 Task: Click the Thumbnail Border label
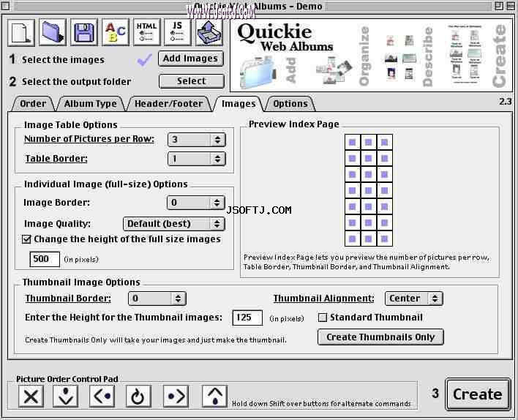point(68,299)
